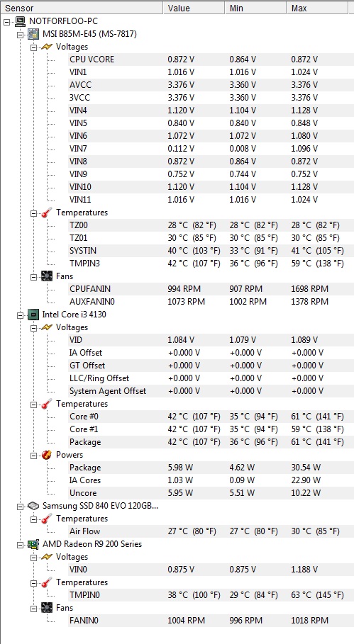Select the LLC/Ring Offset row
Image resolution: width=354 pixels, height=644 pixels.
(x=211, y=378)
